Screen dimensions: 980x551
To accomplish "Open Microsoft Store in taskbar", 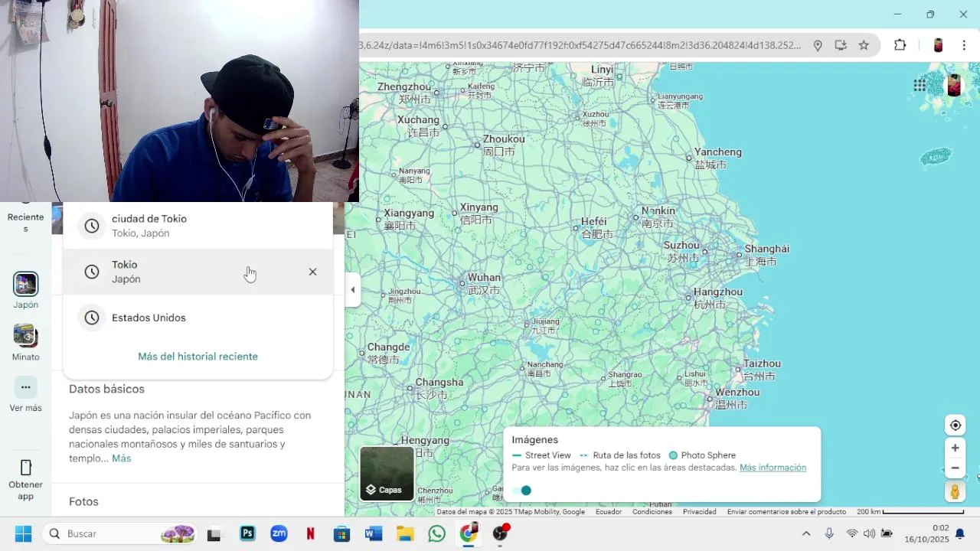I will click(x=341, y=533).
